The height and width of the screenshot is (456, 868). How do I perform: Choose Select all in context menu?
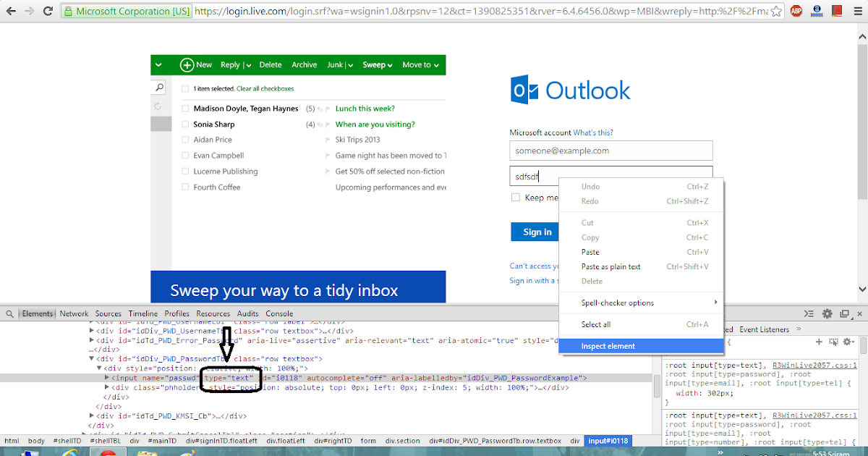coord(642,324)
